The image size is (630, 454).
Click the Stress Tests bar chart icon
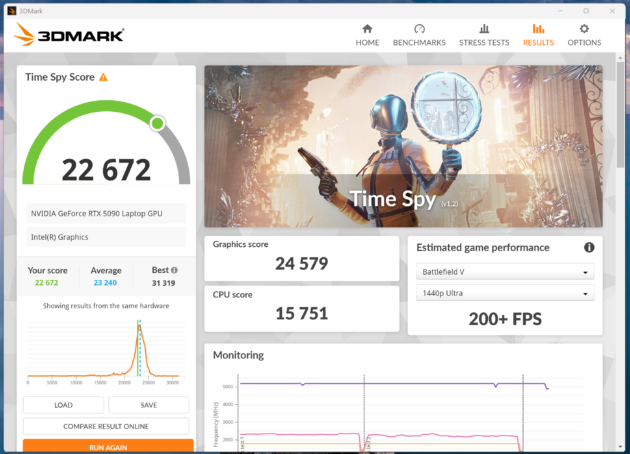484,29
